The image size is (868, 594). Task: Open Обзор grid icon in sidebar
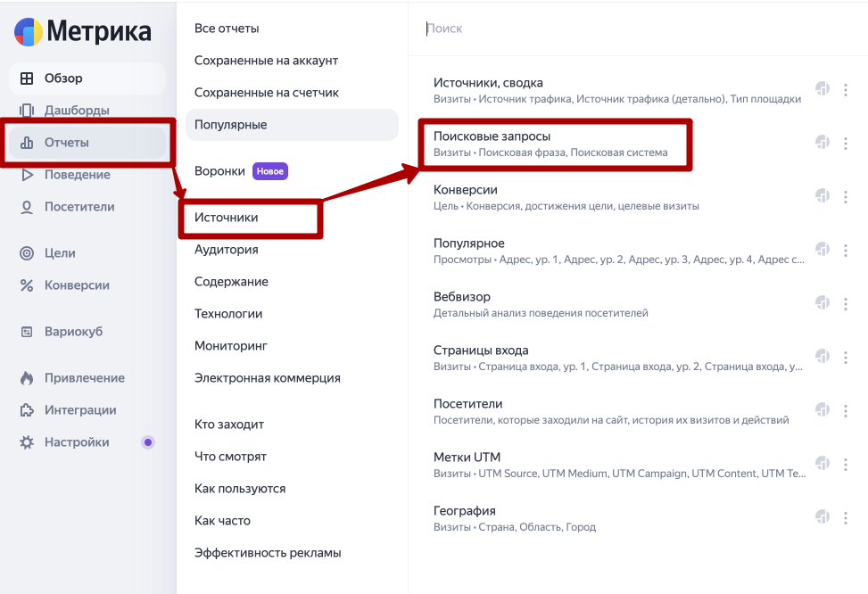(x=27, y=78)
